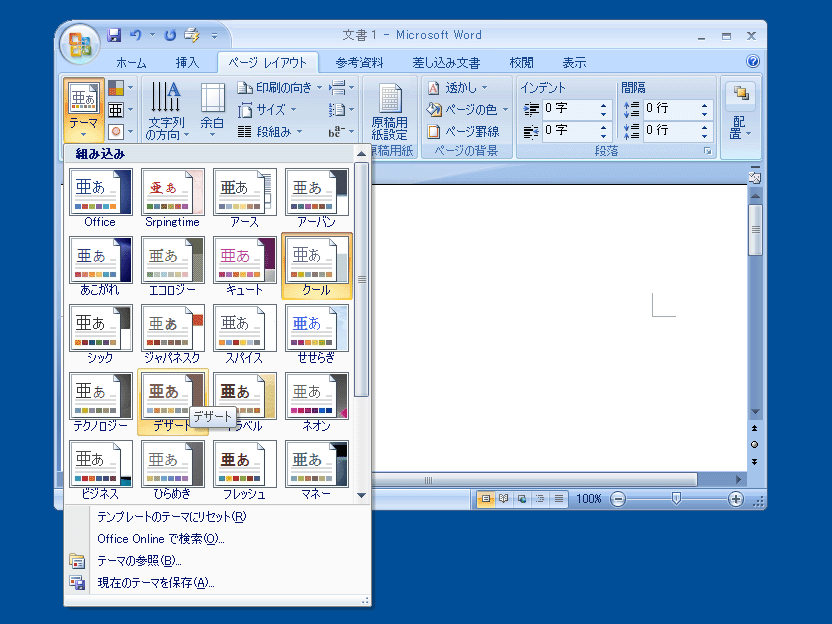Open the Word help icon
832x624 pixels.
[752, 62]
